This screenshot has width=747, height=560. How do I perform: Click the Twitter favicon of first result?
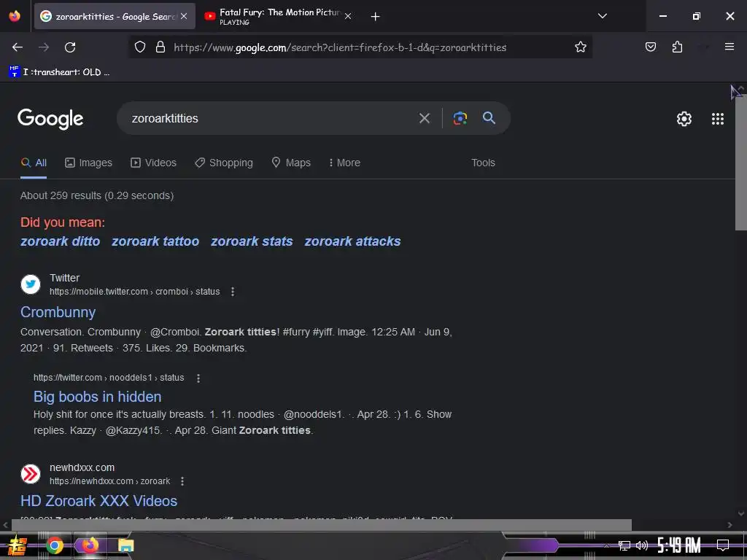click(x=31, y=284)
